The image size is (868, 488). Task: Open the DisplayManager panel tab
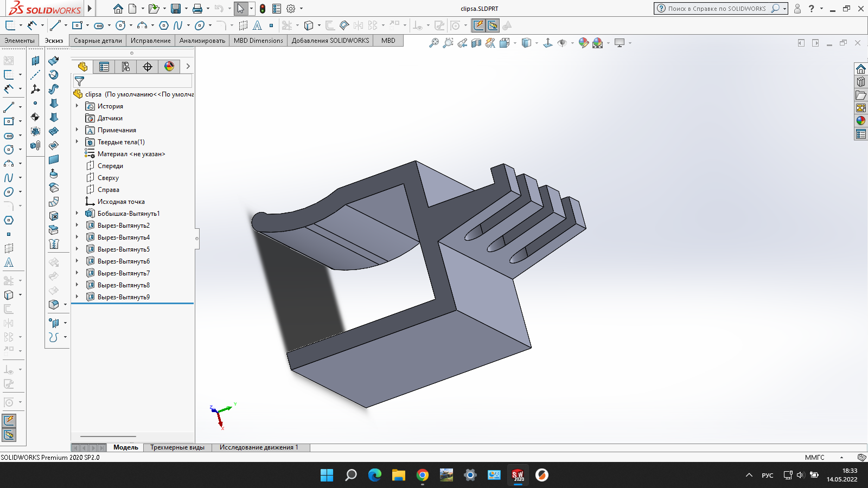coord(169,66)
